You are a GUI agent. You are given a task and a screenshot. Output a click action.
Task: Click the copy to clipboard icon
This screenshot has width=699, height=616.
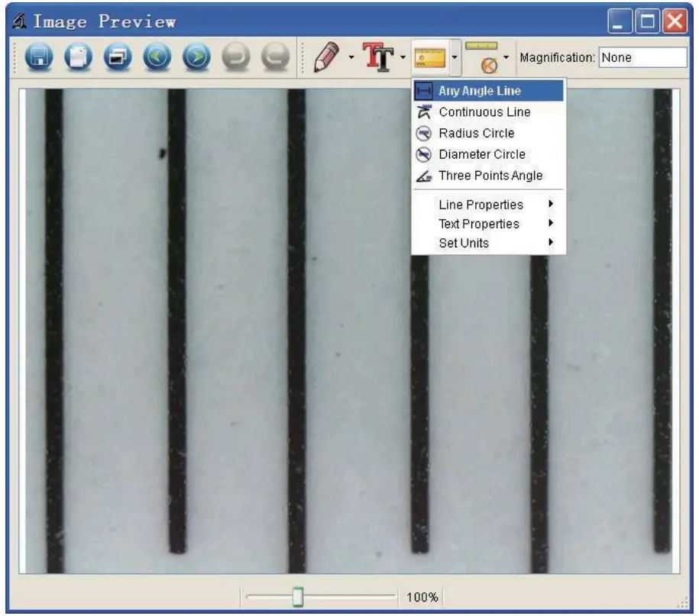(x=78, y=58)
